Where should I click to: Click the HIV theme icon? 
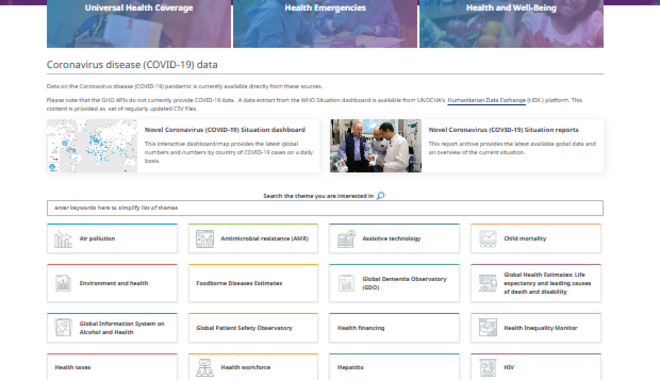487,368
